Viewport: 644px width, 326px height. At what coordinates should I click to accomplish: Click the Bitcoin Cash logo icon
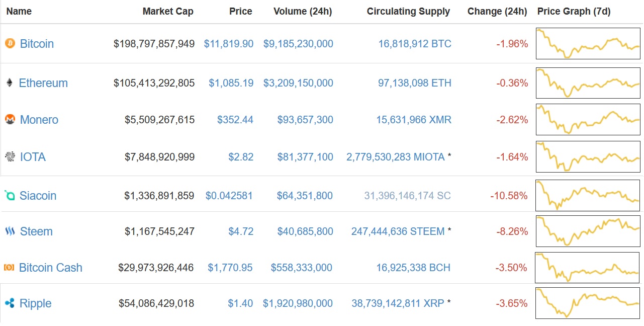click(10, 268)
